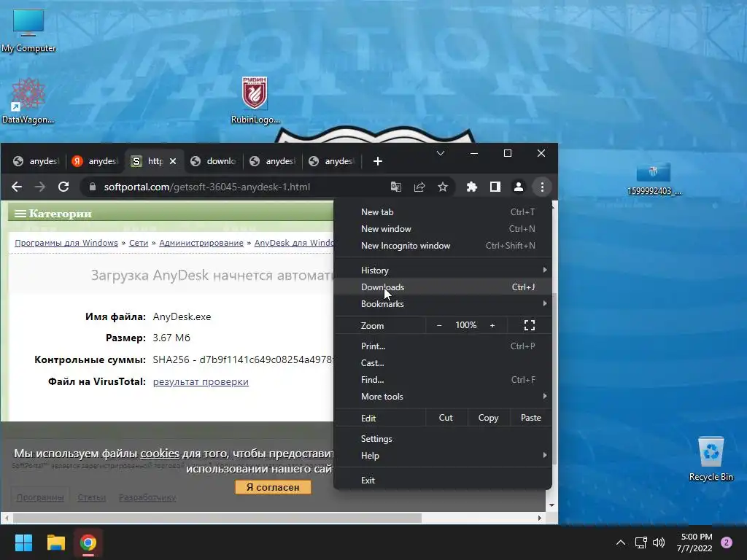This screenshot has width=747, height=560.
Task: Open Settings from Chrome menu
Action: click(443, 438)
